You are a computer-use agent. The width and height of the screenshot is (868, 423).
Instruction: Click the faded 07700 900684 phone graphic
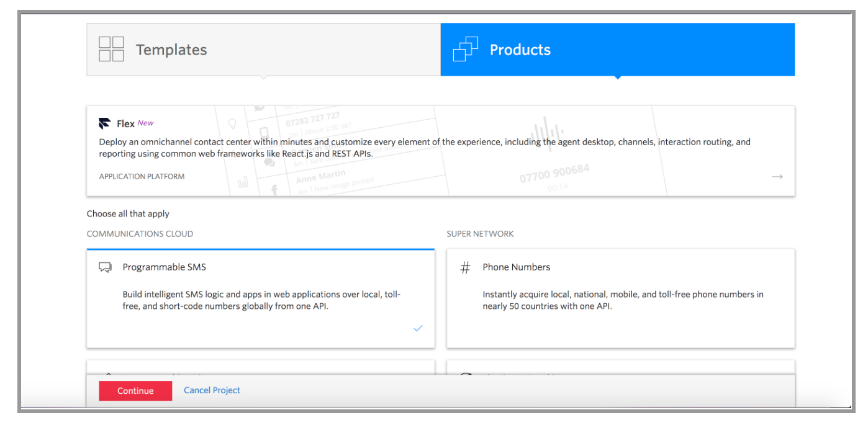click(x=554, y=173)
